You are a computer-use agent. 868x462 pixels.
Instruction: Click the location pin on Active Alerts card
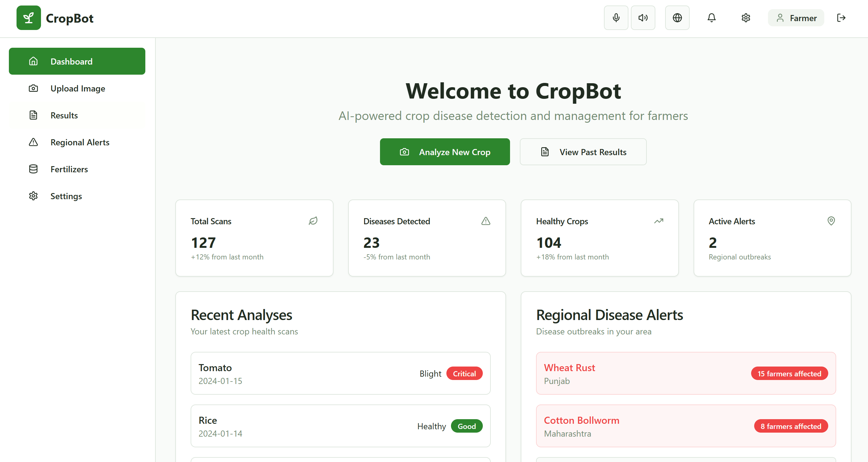point(831,221)
